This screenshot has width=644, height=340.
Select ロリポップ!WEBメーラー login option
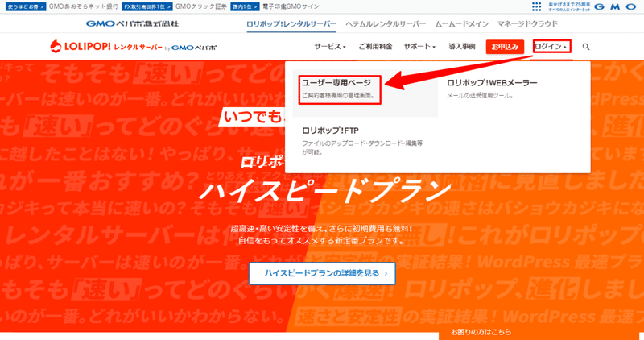[x=492, y=83]
